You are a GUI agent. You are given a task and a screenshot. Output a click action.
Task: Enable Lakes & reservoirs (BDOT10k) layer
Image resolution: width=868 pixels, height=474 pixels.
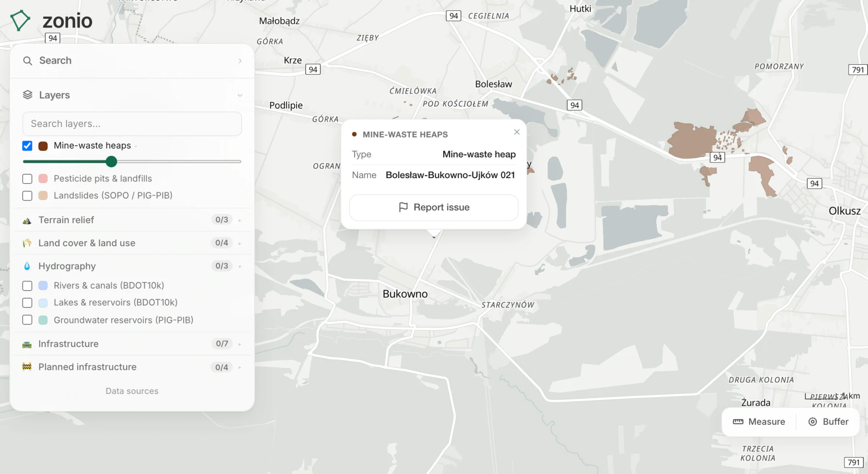[27, 303]
